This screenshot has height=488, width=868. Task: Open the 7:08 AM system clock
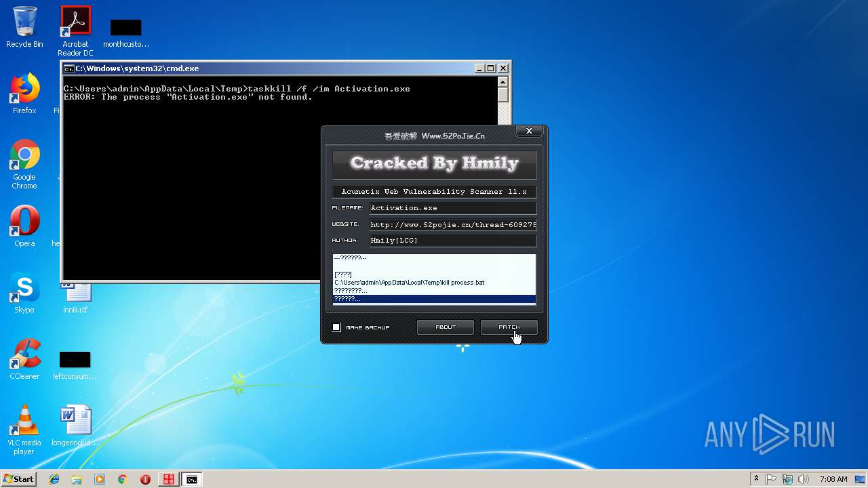click(833, 479)
